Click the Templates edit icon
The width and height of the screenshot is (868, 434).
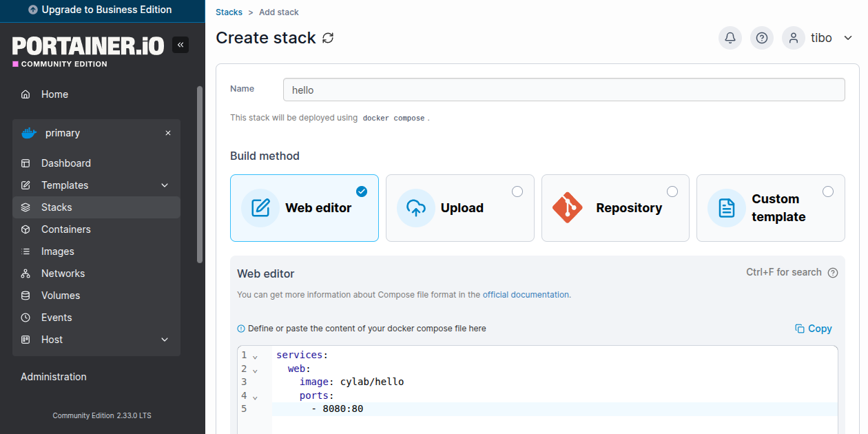tap(25, 185)
